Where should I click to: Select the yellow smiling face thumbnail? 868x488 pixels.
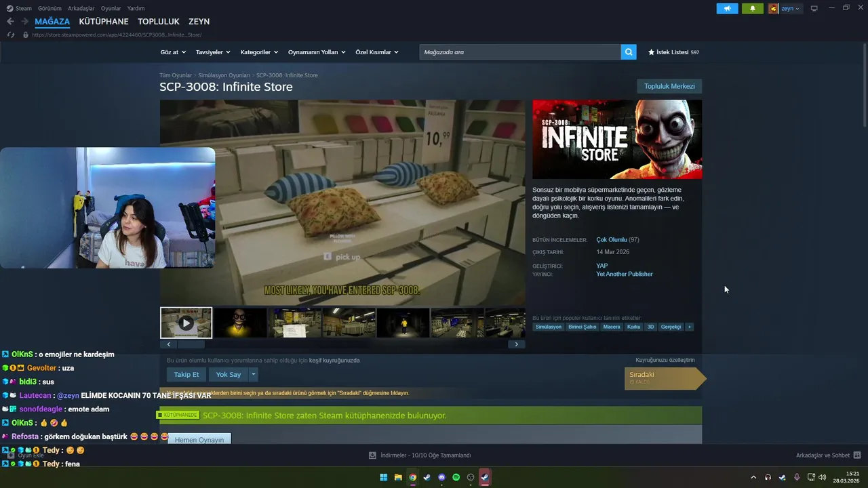(241, 323)
